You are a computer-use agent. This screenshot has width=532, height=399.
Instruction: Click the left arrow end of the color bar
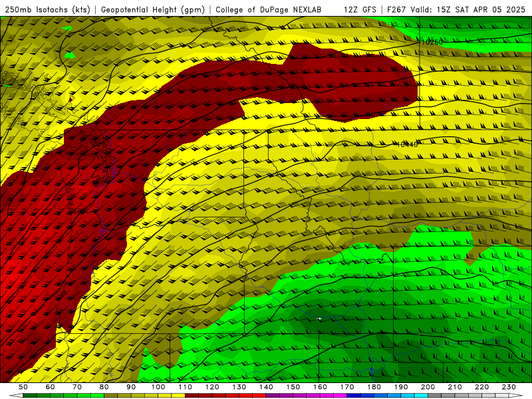tap(16, 396)
